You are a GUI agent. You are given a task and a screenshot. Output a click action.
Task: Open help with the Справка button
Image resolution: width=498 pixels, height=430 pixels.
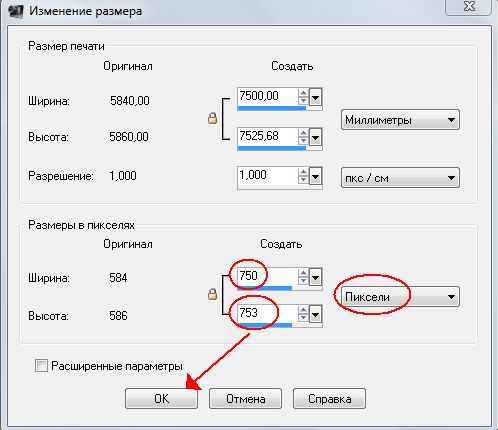tap(329, 398)
